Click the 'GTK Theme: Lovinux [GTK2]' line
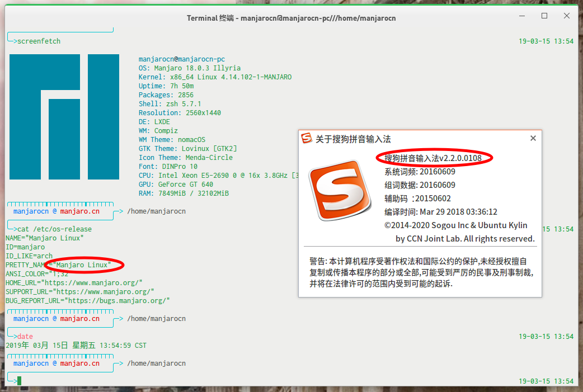Screen dimensions: 583x392 click(x=188, y=148)
